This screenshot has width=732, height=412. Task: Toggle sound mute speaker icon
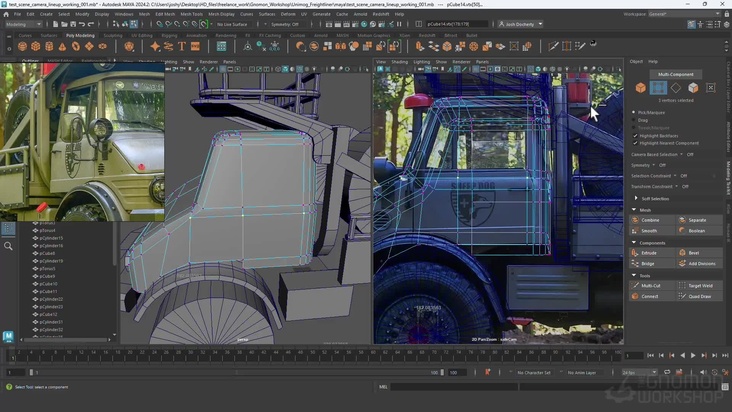pyautogui.click(x=703, y=372)
